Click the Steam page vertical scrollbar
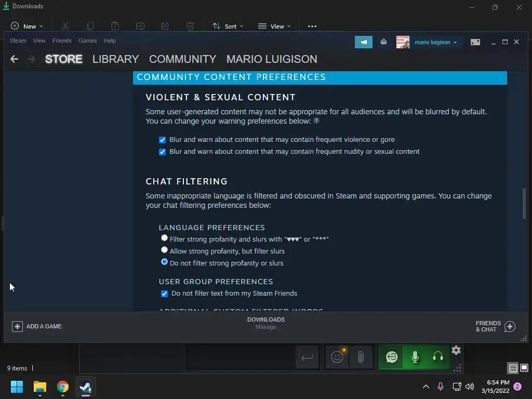The width and height of the screenshot is (532, 399). [524, 204]
